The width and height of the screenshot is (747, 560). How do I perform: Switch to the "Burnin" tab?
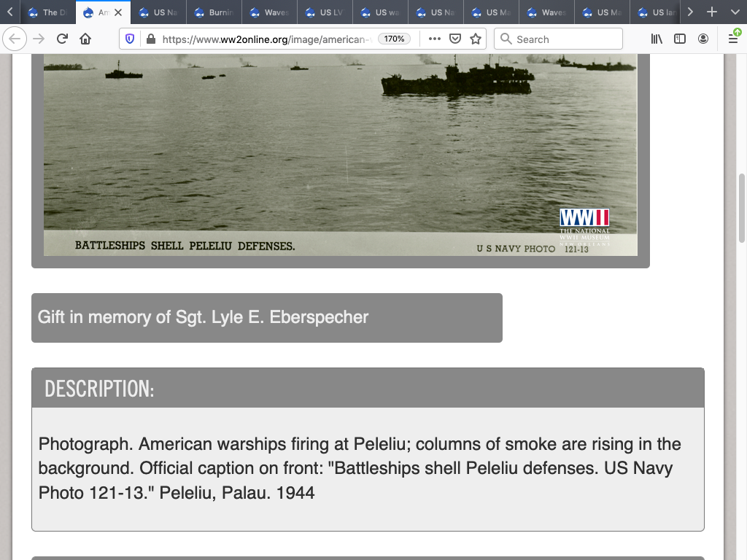pos(214,12)
